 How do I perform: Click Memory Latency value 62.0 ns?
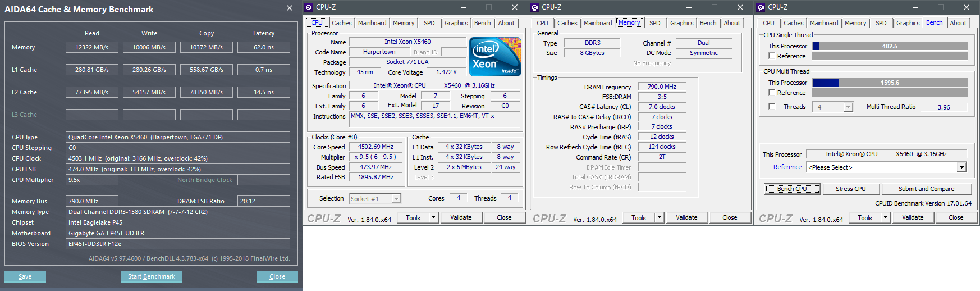pos(264,47)
